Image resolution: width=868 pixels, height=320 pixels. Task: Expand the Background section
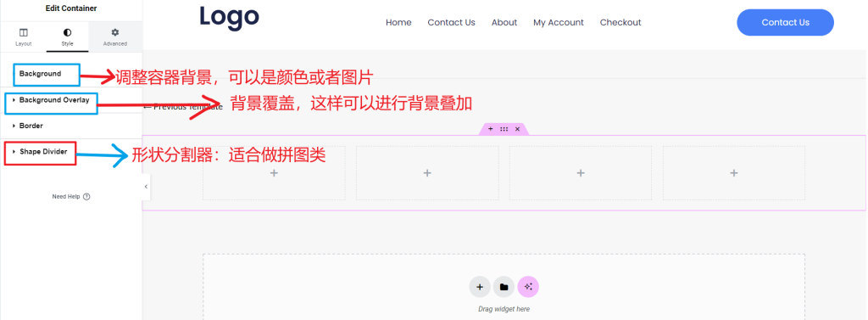(x=40, y=74)
